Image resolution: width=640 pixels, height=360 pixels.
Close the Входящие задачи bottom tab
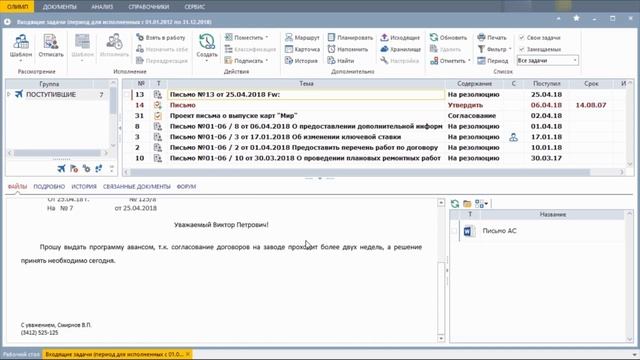(x=188, y=354)
